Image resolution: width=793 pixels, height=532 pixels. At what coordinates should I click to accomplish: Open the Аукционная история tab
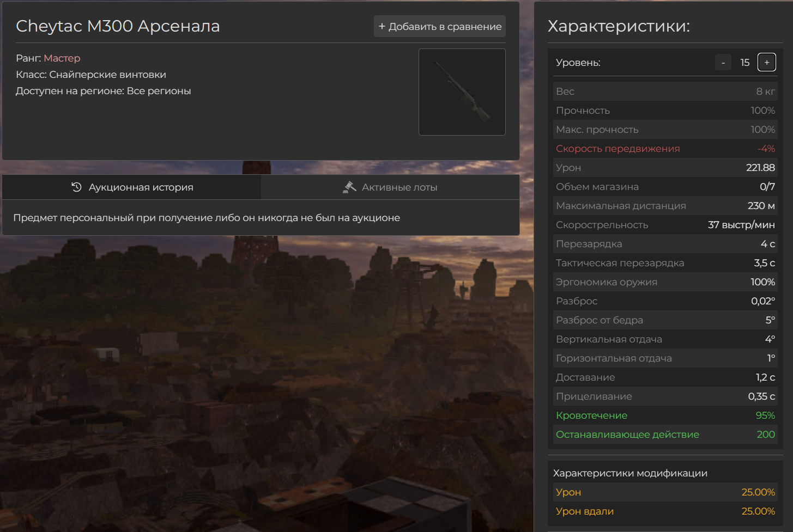132,187
